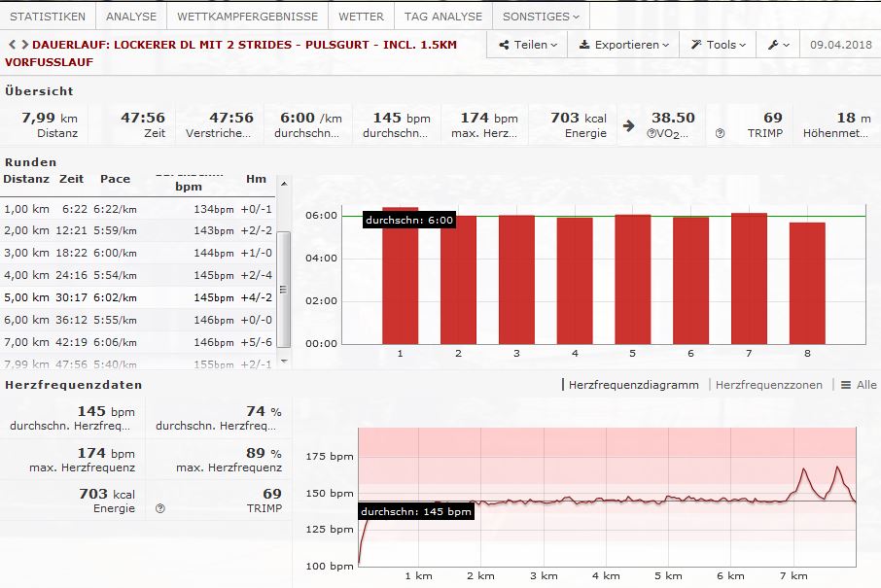The height and width of the screenshot is (588, 881).
Task: Open the Tools dropdown menu
Action: (719, 45)
